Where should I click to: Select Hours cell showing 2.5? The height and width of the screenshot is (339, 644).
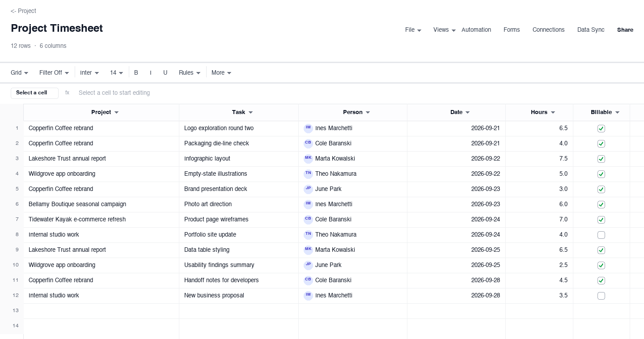(x=539, y=265)
